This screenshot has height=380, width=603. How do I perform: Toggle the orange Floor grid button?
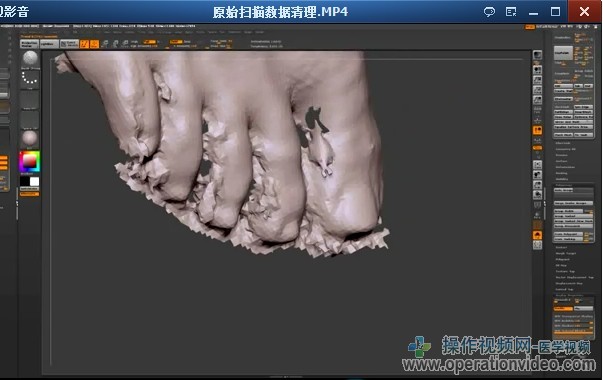pyautogui.click(x=537, y=130)
